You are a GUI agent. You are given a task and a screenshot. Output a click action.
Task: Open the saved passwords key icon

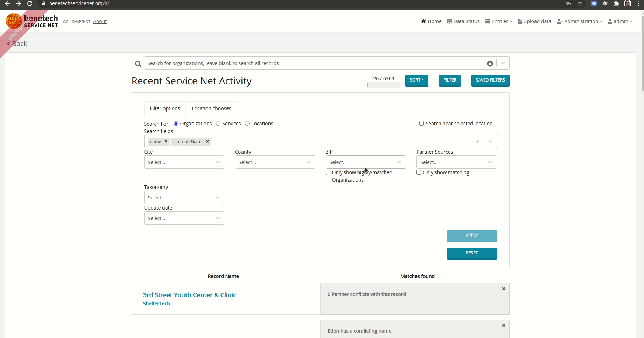coord(569,3)
